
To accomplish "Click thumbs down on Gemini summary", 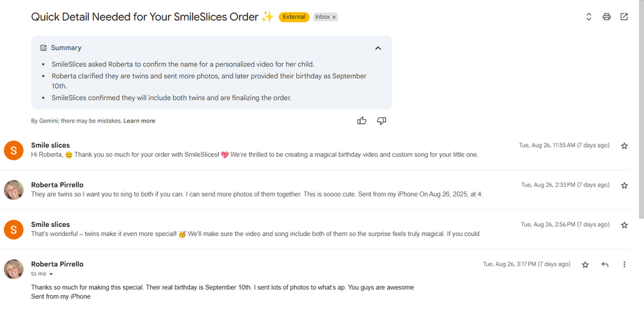I will [381, 121].
